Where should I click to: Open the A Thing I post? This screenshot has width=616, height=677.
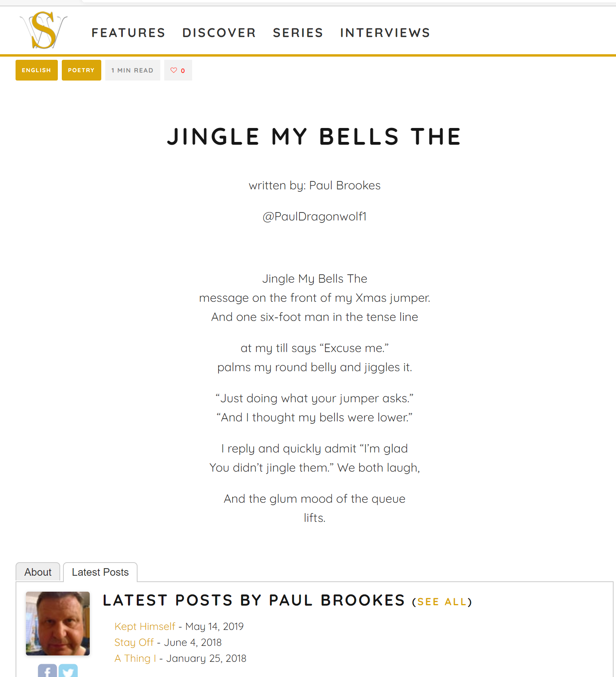[135, 658]
